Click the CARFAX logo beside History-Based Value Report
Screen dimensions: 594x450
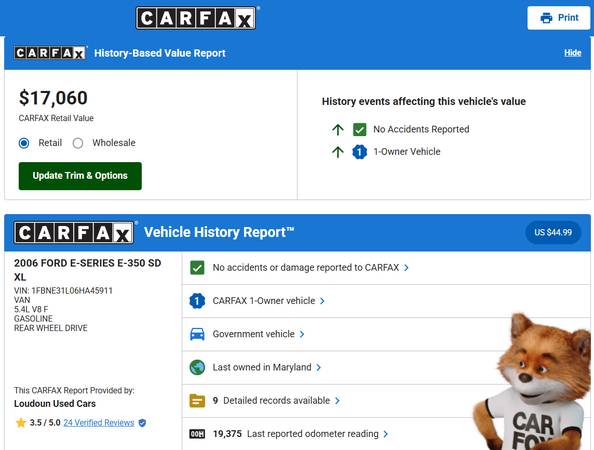click(x=50, y=53)
